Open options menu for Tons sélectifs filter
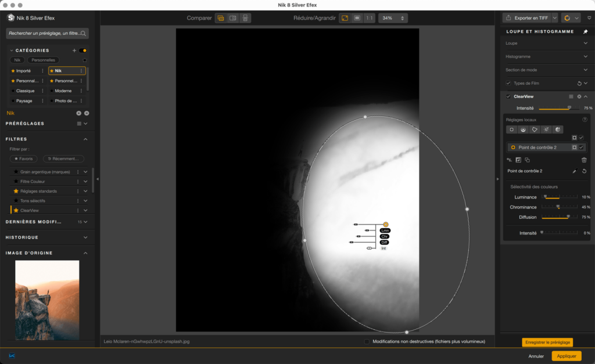The height and width of the screenshot is (364, 595). coord(78,201)
